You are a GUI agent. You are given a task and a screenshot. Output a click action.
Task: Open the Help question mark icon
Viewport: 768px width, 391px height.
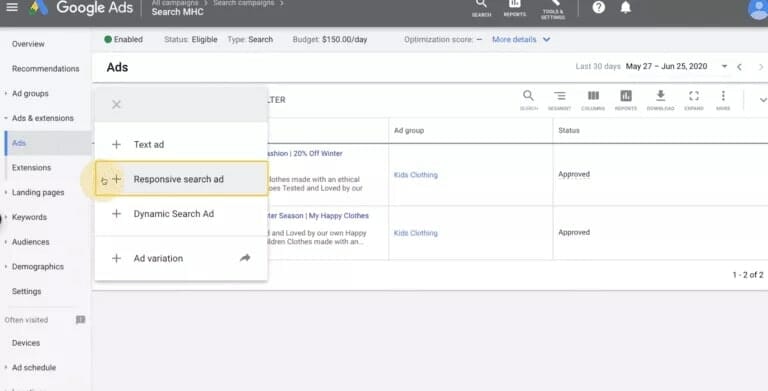pos(599,7)
